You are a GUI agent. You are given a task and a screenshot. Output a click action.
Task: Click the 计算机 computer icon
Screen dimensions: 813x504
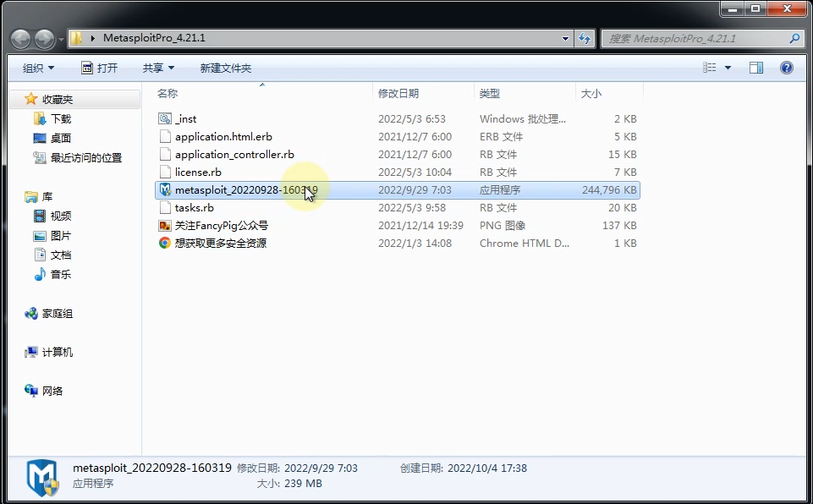[x=31, y=352]
